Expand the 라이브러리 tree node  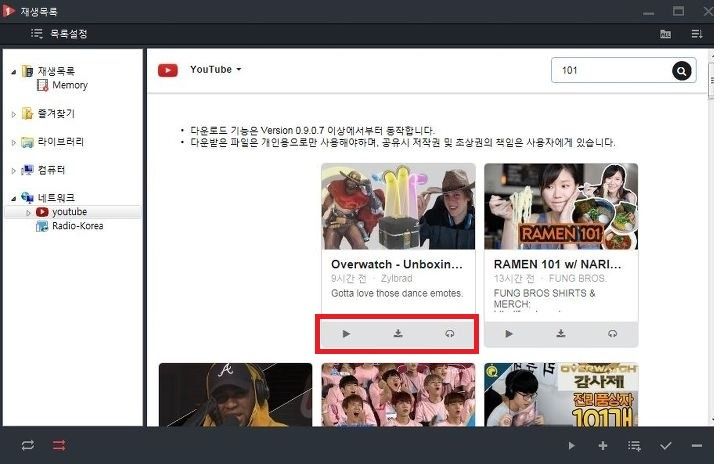click(14, 142)
